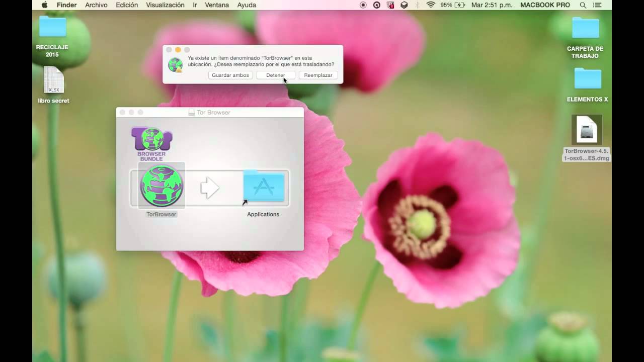The width and height of the screenshot is (644, 362).
Task: Open Spotlight search magnifier in menu bar
Action: (x=583, y=5)
